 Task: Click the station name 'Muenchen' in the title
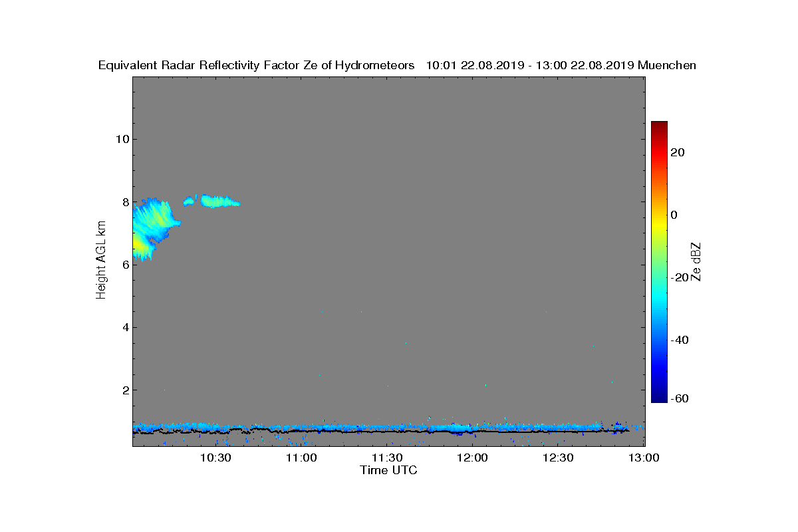(667, 65)
